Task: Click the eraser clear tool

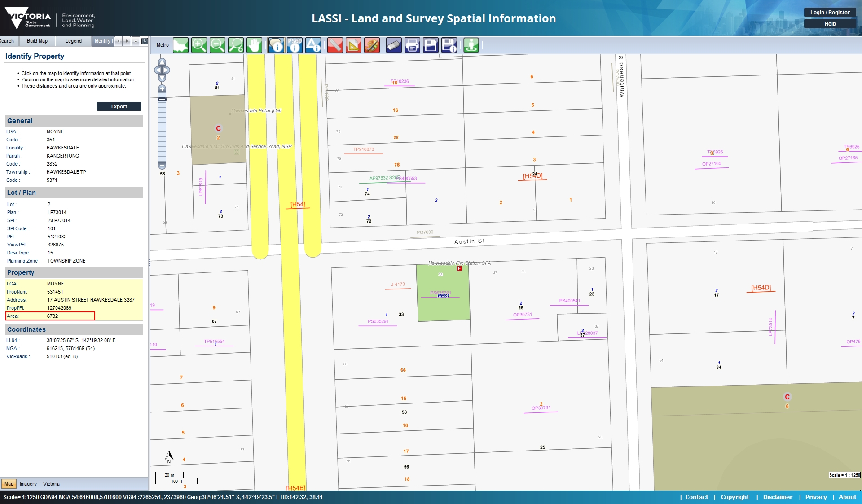Action: coord(394,45)
